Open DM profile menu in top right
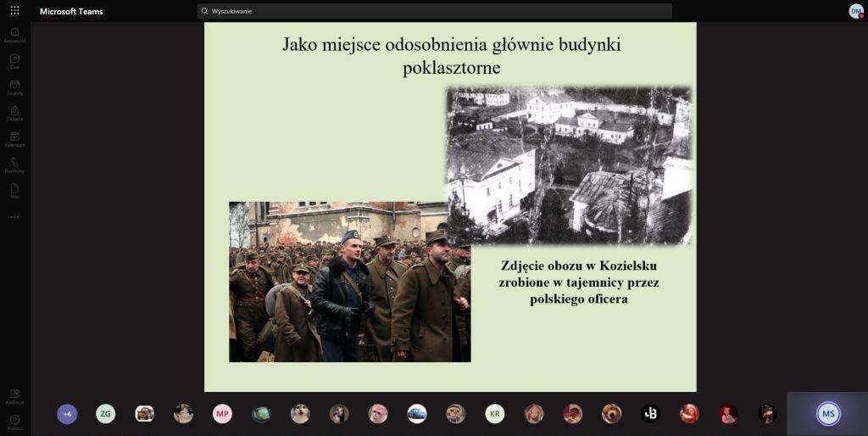The width and height of the screenshot is (868, 436). pyautogui.click(x=856, y=11)
